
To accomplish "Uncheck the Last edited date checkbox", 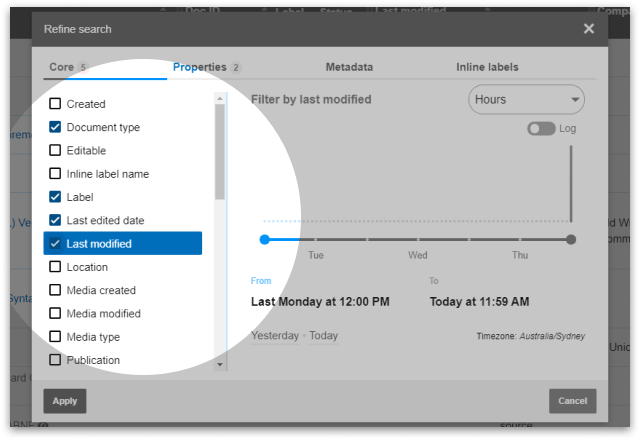I will pos(56,220).
